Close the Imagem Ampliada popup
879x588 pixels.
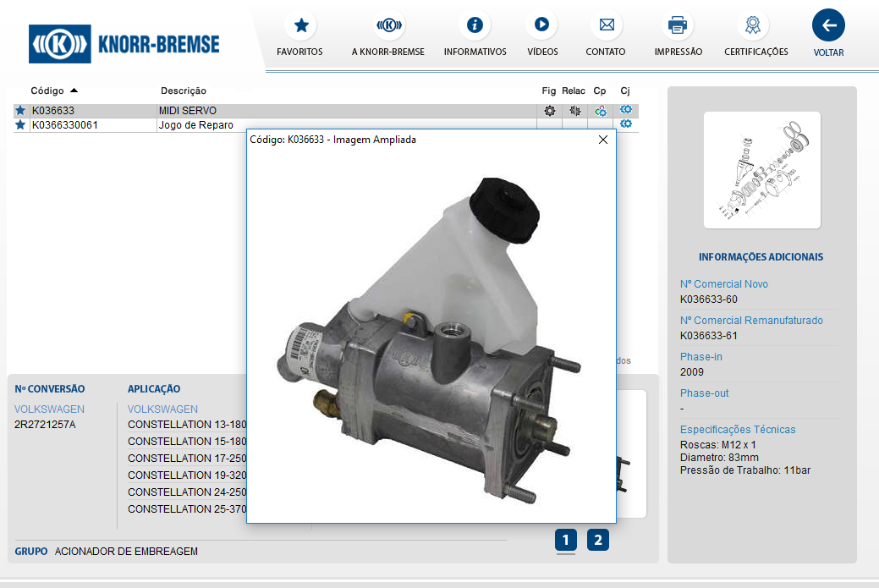click(x=603, y=140)
